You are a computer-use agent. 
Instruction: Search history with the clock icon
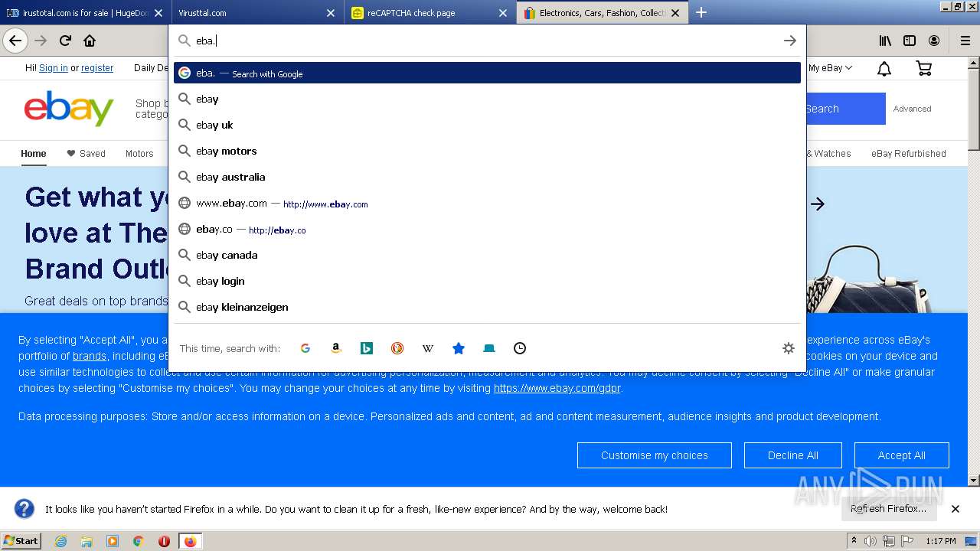point(520,348)
